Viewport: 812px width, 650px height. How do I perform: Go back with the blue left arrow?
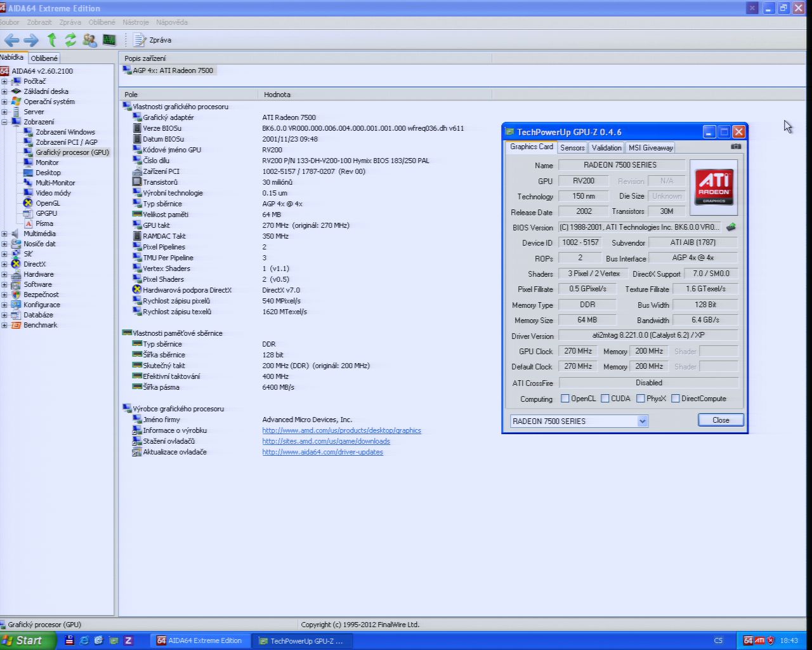click(x=11, y=40)
